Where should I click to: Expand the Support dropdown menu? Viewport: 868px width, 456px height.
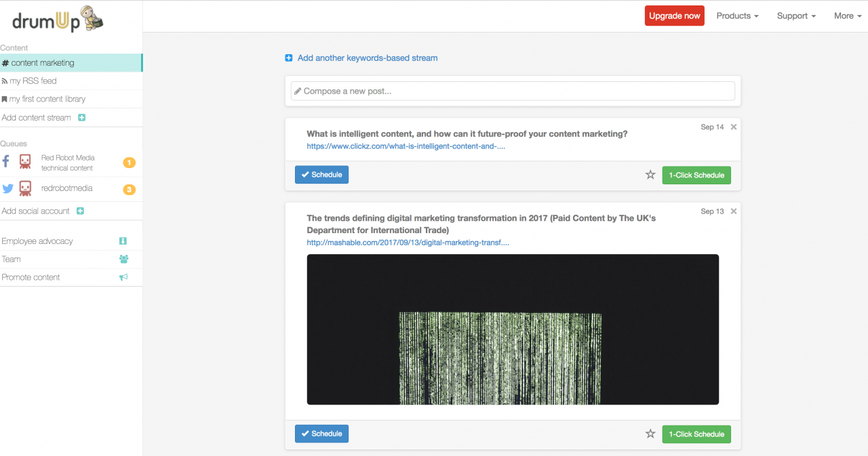796,16
